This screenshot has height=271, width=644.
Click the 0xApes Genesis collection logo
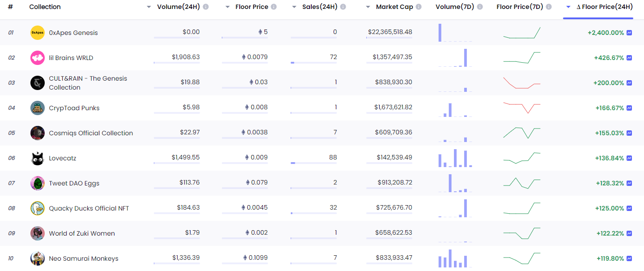click(38, 33)
